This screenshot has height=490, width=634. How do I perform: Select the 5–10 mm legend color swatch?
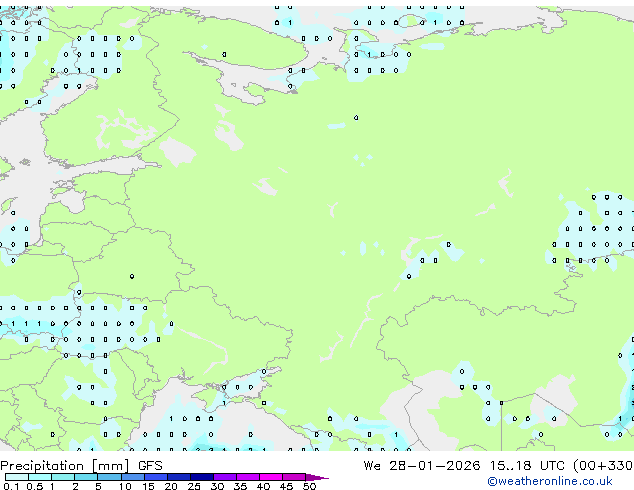pyautogui.click(x=109, y=477)
